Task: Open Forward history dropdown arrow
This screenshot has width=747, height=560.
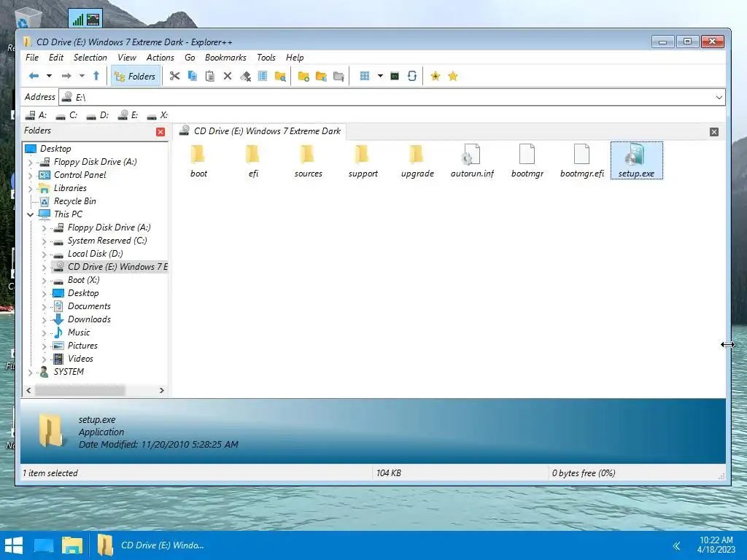Action: tap(82, 76)
